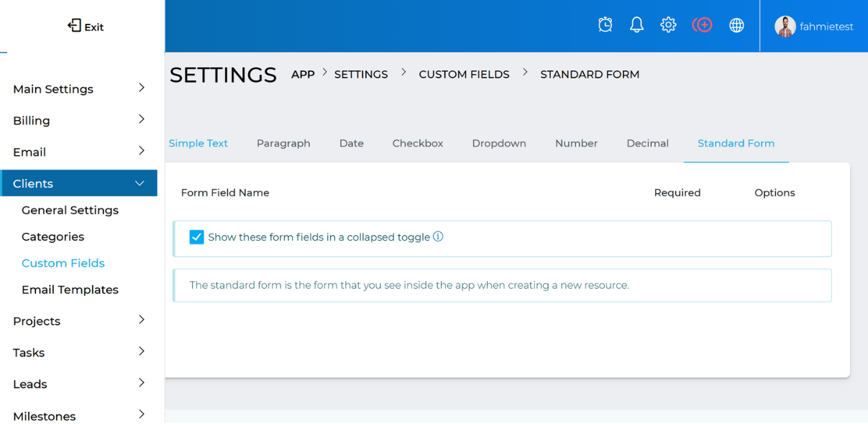Click the Projects menu label
This screenshot has width=868, height=424.
37,321
